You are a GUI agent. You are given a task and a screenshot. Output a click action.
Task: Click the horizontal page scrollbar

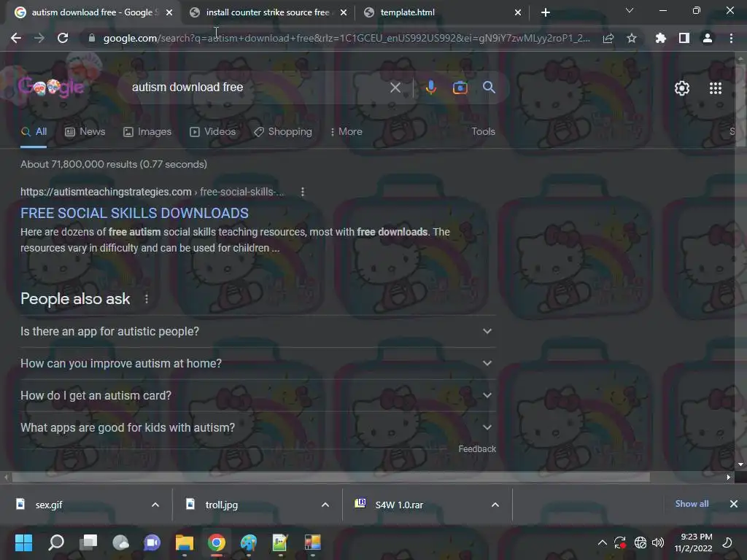tap(331, 477)
